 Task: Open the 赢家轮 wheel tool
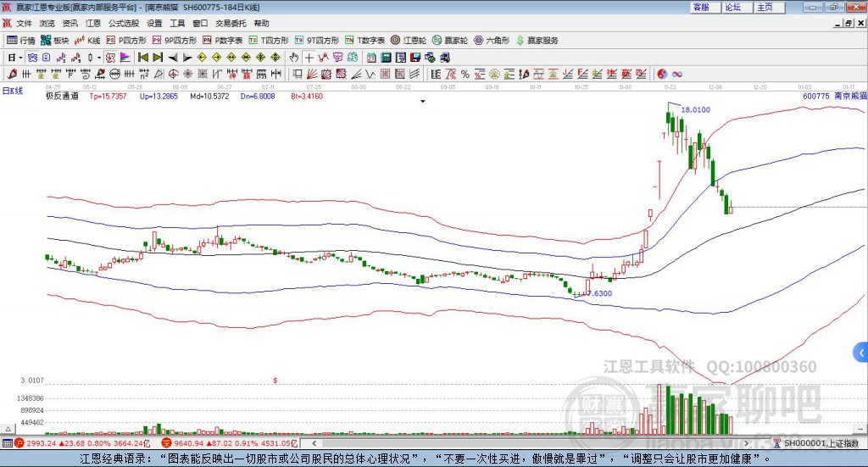(450, 41)
